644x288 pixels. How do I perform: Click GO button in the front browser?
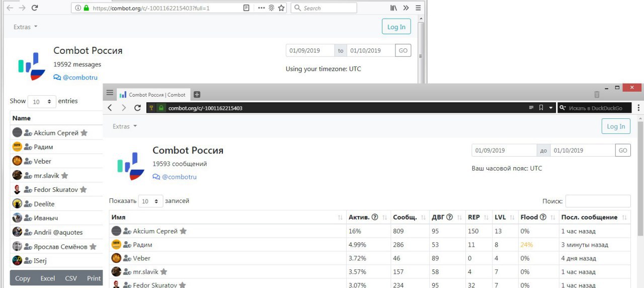[x=623, y=150]
